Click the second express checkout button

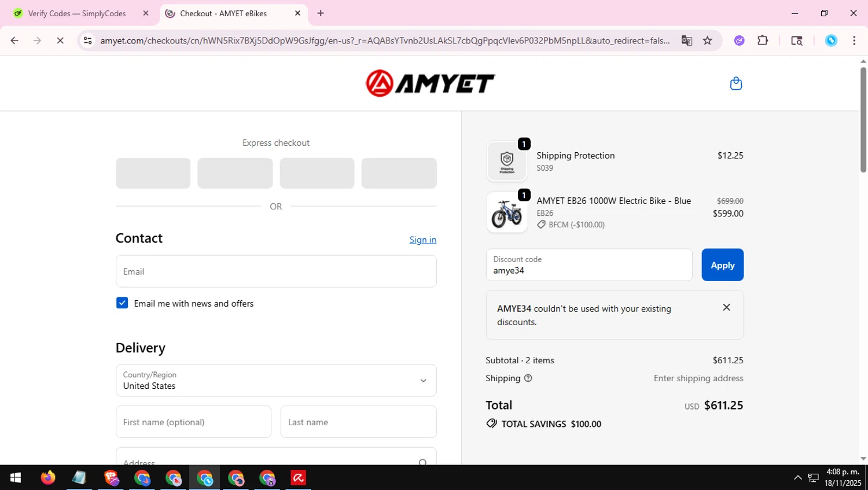[x=235, y=173]
